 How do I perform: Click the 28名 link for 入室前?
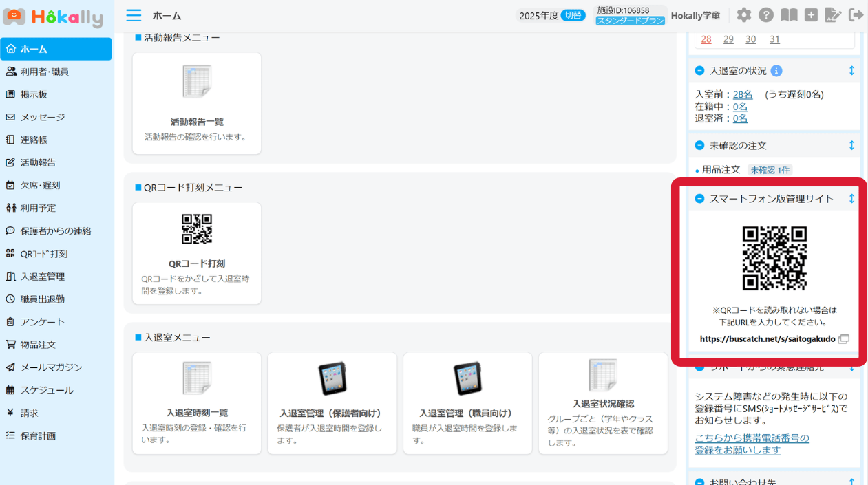click(743, 94)
